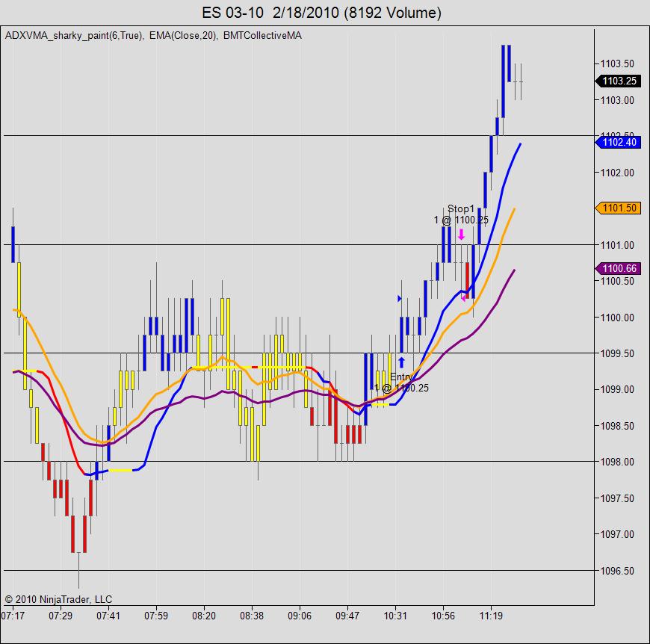Select the Stop1 order label text
This screenshot has height=644, width=650.
pyautogui.click(x=461, y=214)
